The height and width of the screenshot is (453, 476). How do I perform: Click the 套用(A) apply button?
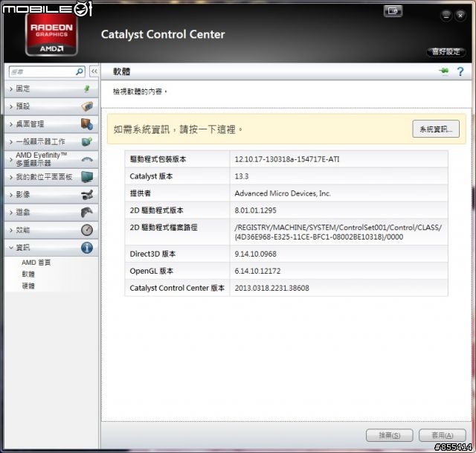(x=443, y=435)
